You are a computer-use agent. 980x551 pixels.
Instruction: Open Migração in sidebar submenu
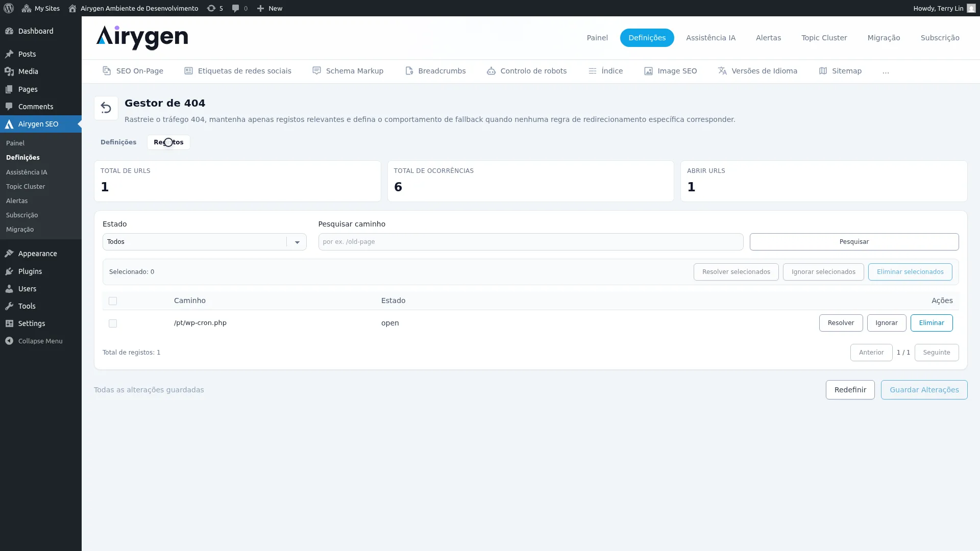(20, 230)
